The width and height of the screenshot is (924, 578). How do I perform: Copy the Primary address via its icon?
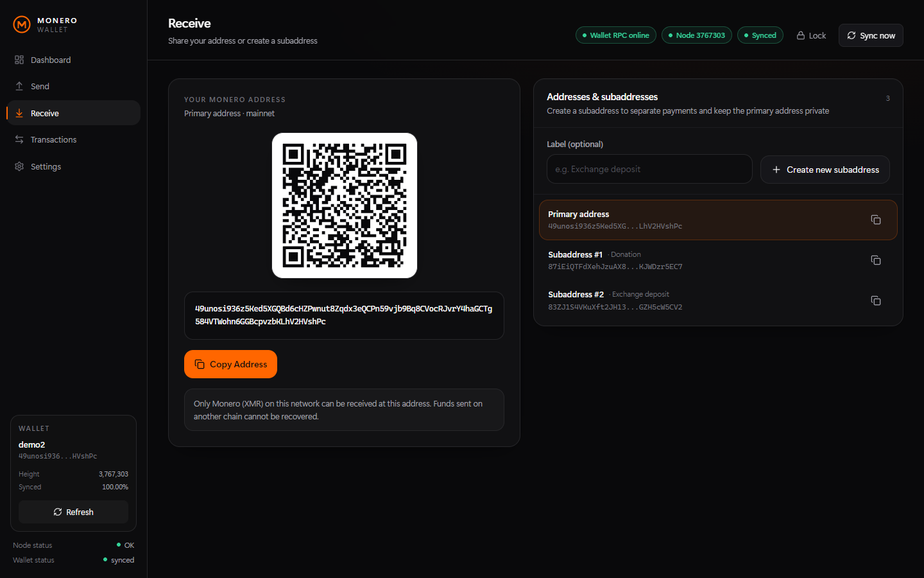click(x=876, y=220)
